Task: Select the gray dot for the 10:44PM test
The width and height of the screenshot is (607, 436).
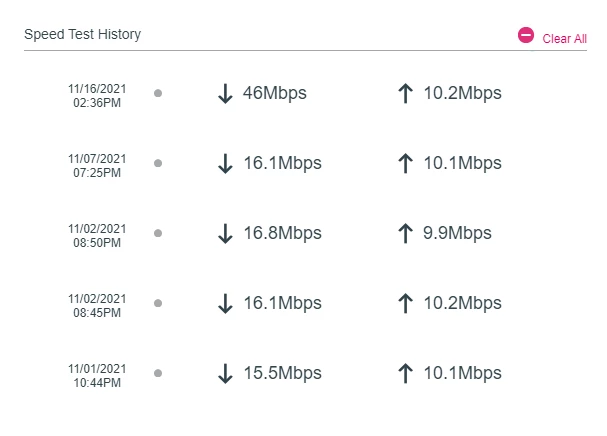Action: (158, 373)
